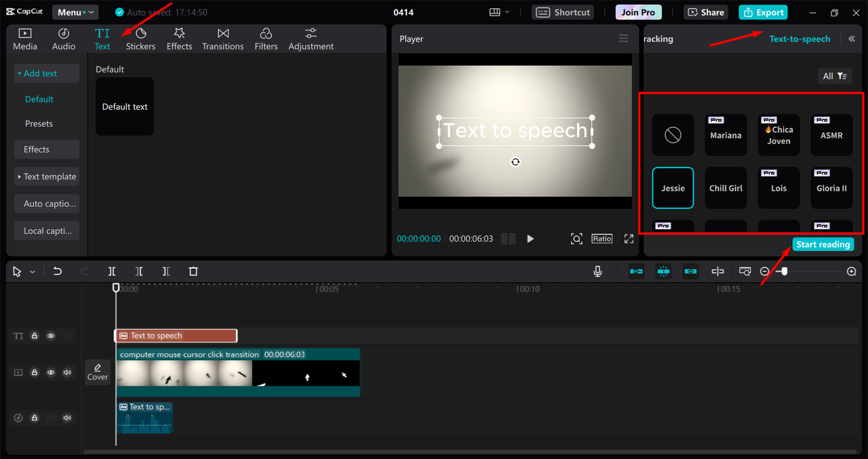
Task: Select the Delete left split tool
Action: pos(139,271)
